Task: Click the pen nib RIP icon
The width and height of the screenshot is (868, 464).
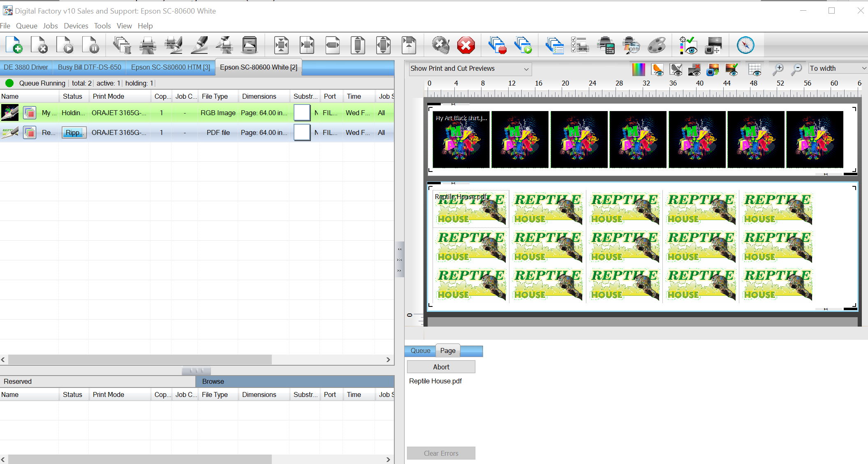Action: coord(199,45)
